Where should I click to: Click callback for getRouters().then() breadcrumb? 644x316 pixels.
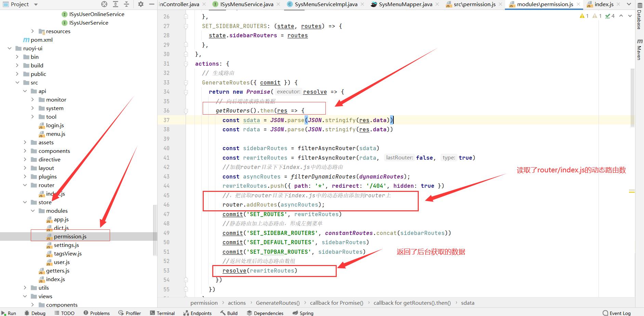[x=412, y=303]
